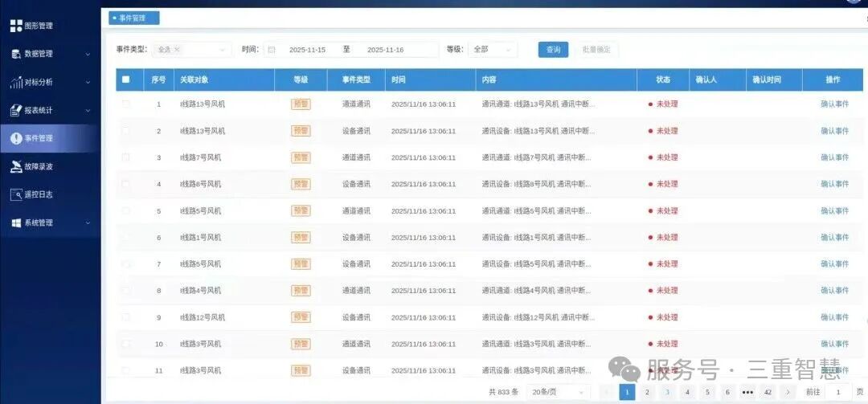Image resolution: width=868 pixels, height=404 pixels.
Task: Select the 事件管理 sidebar menu
Action: 51,138
